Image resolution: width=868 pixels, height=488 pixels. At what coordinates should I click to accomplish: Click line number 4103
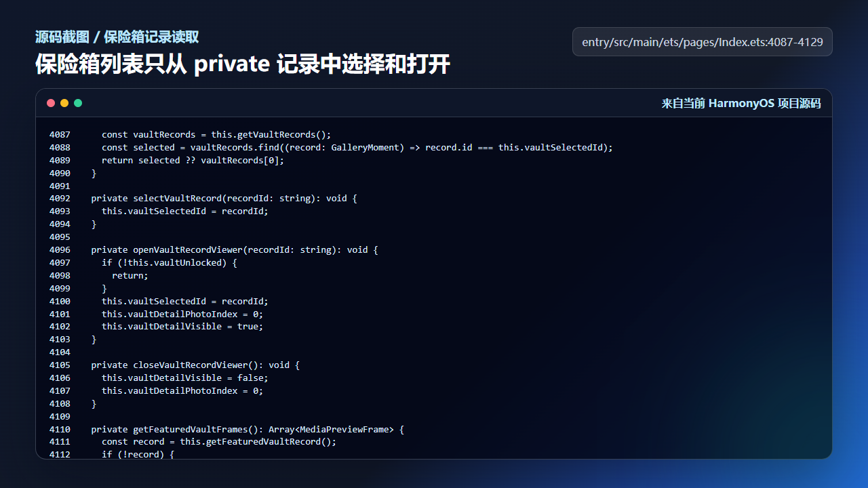click(x=60, y=340)
